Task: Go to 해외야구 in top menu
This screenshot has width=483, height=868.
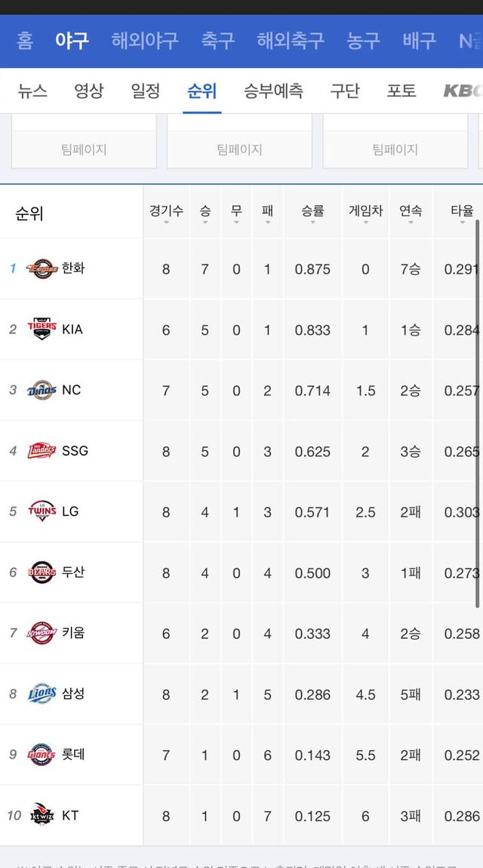Action: point(145,40)
